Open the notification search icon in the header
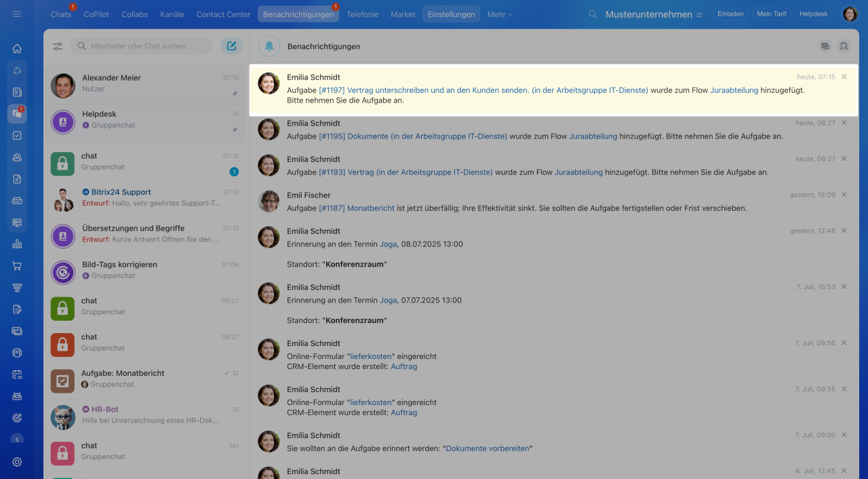The height and width of the screenshot is (479, 868). [x=844, y=46]
